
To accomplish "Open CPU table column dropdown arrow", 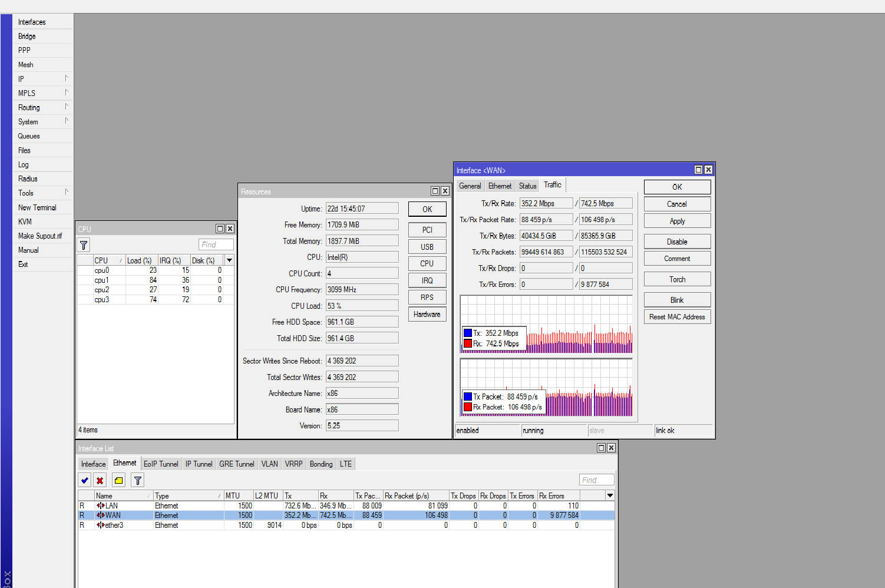I will 229,260.
